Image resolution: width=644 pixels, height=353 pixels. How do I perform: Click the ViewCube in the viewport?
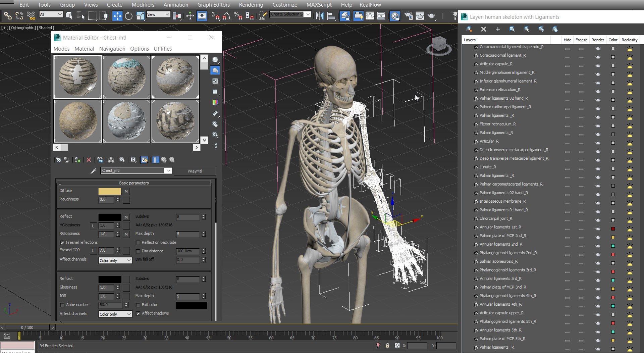(439, 45)
